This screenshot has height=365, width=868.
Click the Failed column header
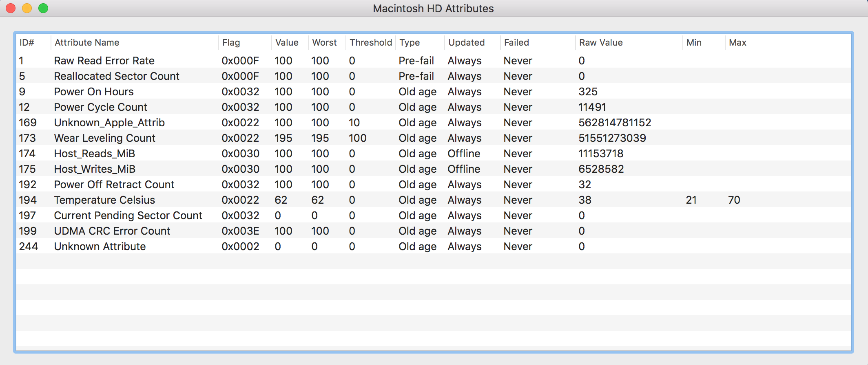(x=538, y=42)
